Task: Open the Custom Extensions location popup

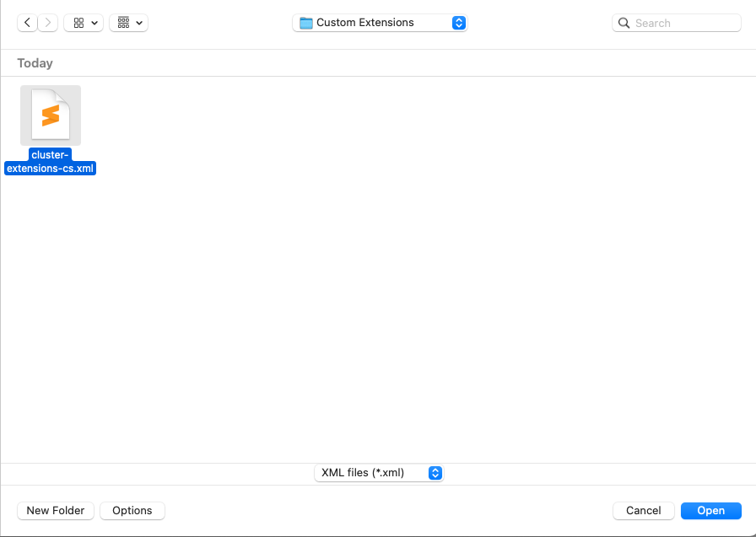Action: click(x=380, y=23)
